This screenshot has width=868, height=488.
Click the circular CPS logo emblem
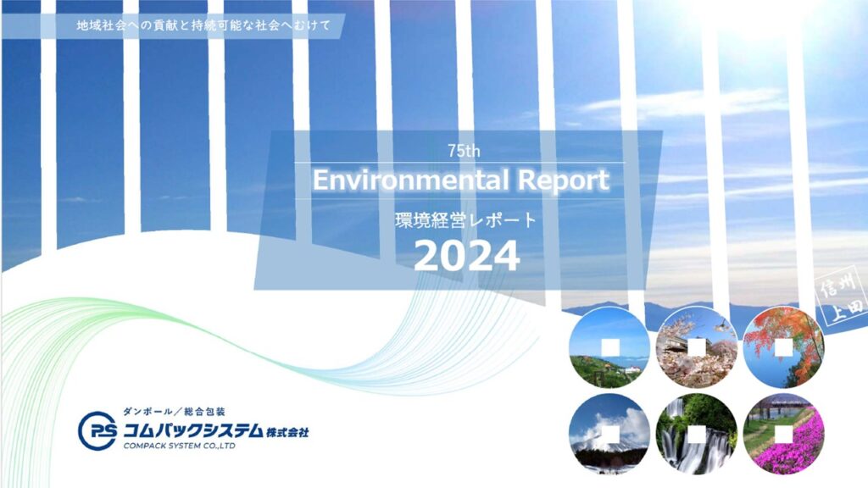pos(97,431)
